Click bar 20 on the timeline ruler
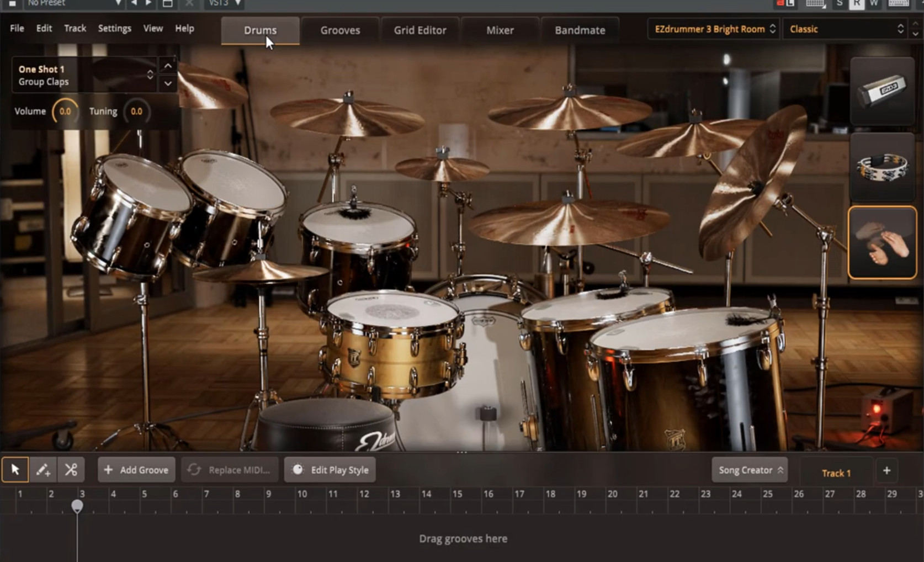 tap(612, 494)
